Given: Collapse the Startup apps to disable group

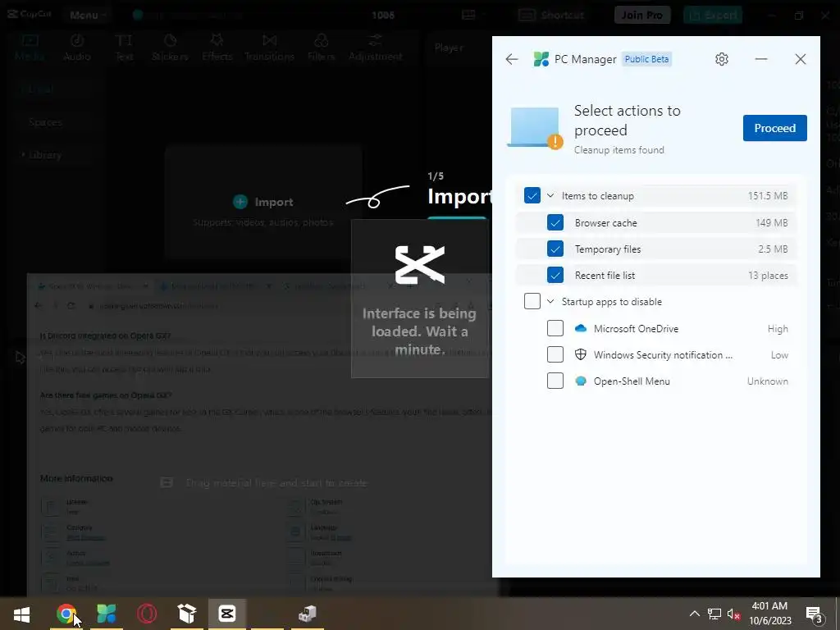Looking at the screenshot, I should [x=550, y=302].
